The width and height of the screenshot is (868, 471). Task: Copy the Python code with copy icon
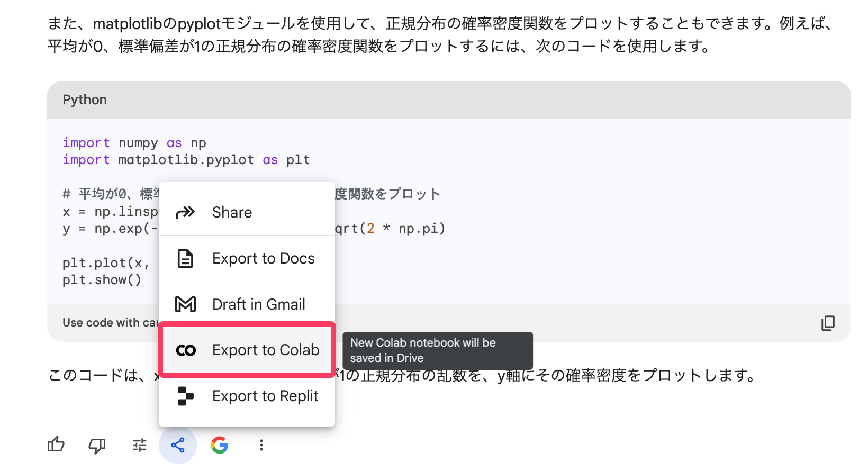pyautogui.click(x=828, y=323)
